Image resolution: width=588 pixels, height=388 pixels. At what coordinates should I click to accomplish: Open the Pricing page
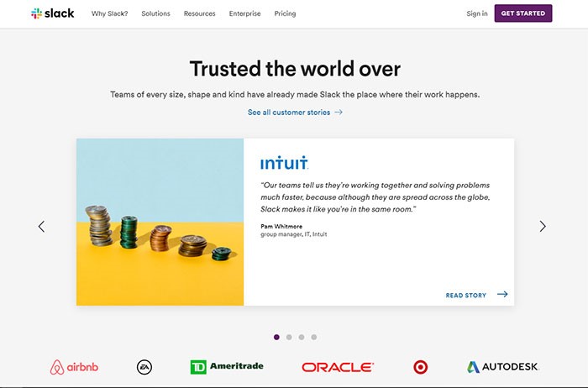[285, 13]
